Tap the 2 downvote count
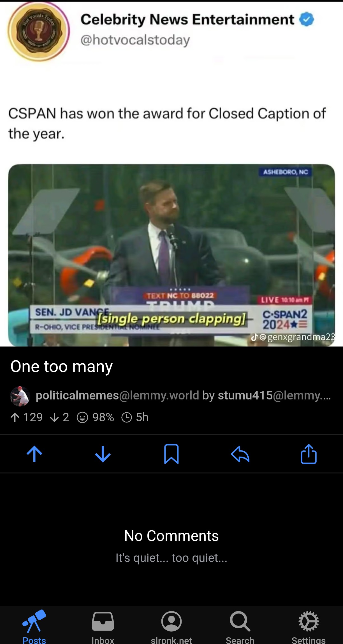The width and height of the screenshot is (343, 644). click(59, 417)
